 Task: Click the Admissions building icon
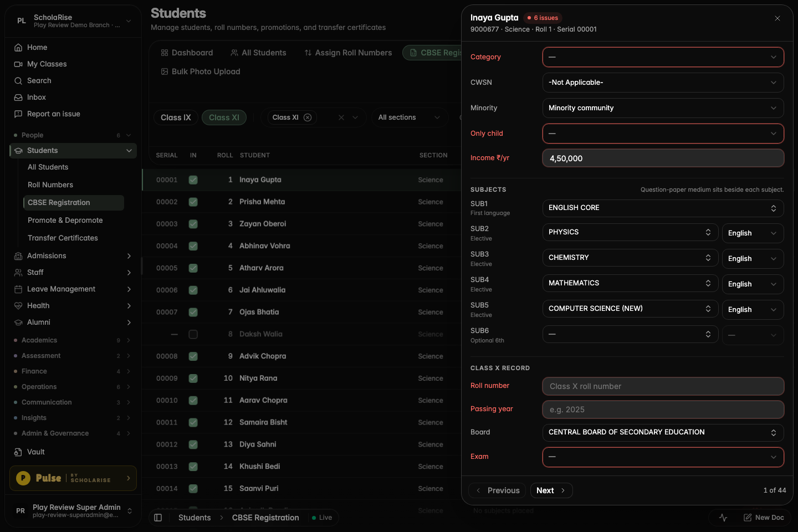(x=18, y=256)
